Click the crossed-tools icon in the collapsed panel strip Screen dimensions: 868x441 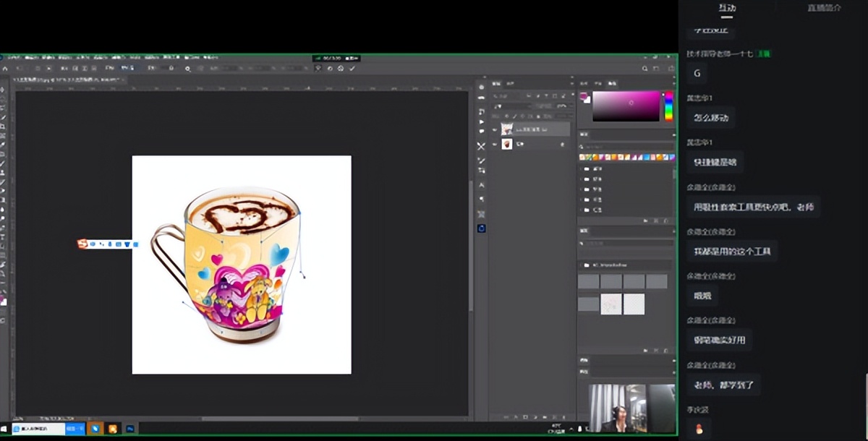click(482, 146)
